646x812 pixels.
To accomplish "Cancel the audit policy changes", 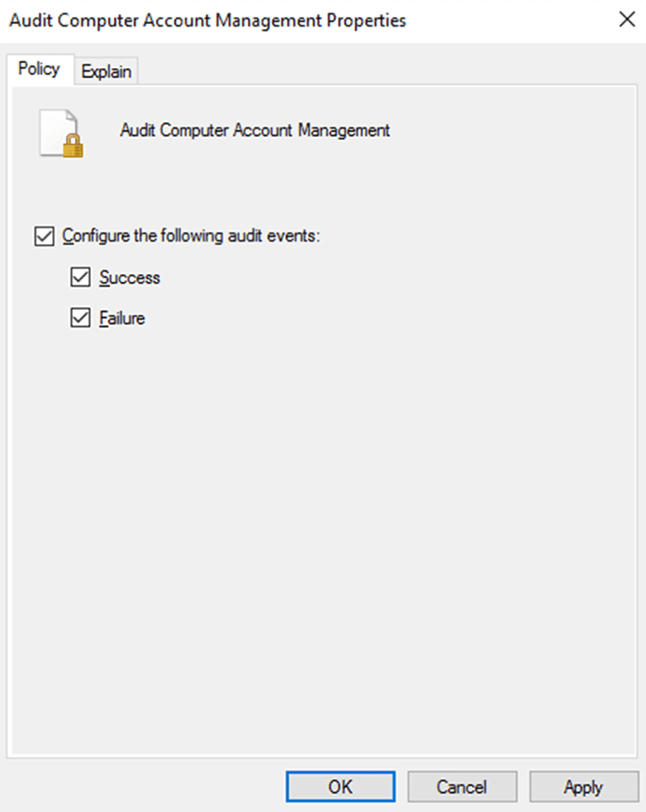I will 461,786.
